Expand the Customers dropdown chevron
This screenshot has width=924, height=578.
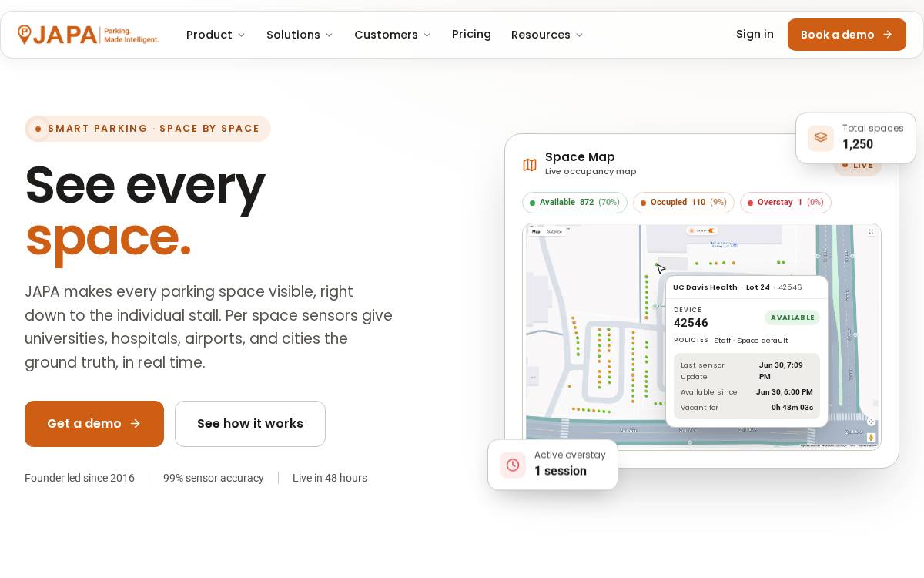tap(427, 35)
